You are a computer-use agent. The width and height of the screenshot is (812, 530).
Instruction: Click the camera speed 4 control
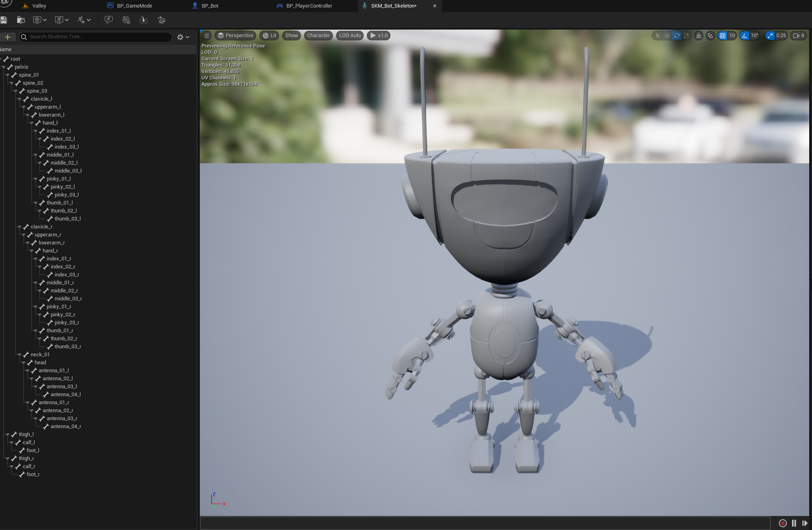tap(798, 36)
